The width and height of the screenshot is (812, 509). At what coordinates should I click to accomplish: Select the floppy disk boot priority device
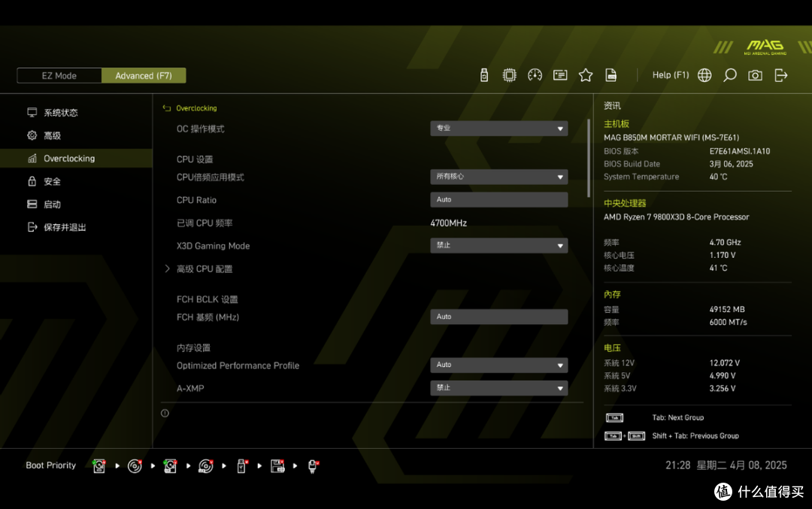pyautogui.click(x=277, y=466)
